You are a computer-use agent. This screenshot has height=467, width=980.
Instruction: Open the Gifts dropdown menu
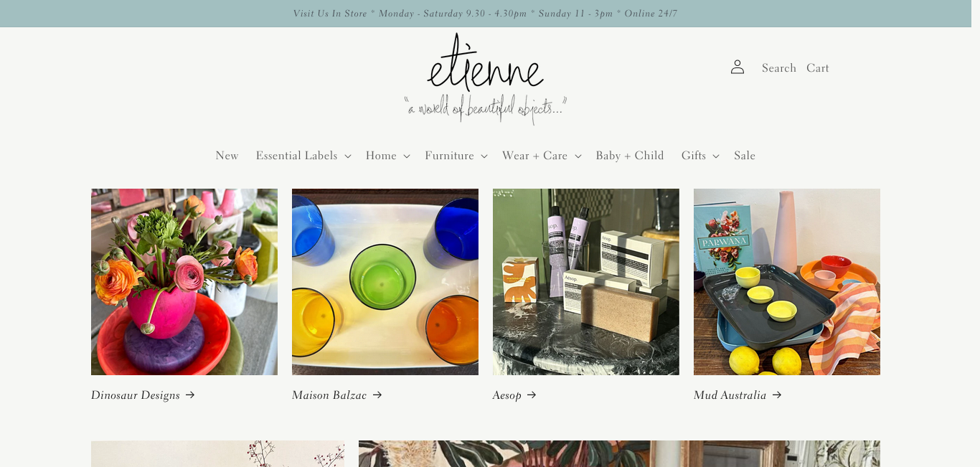(x=701, y=156)
